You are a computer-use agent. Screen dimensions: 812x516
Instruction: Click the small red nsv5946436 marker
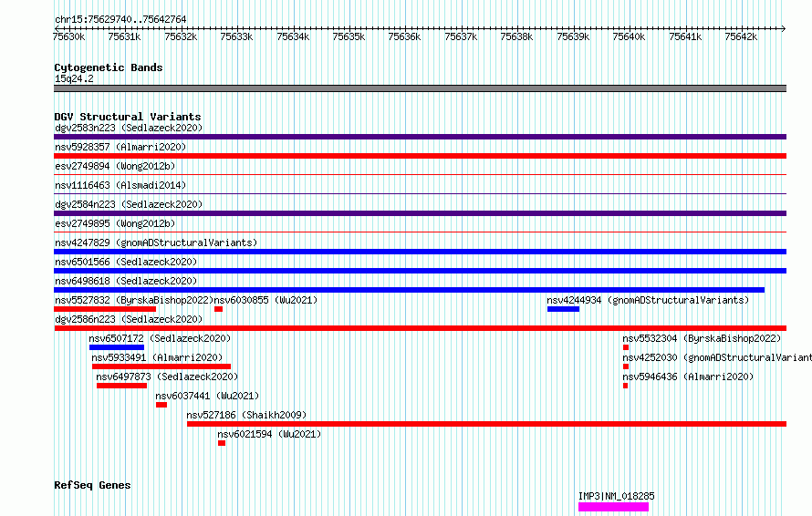click(626, 386)
